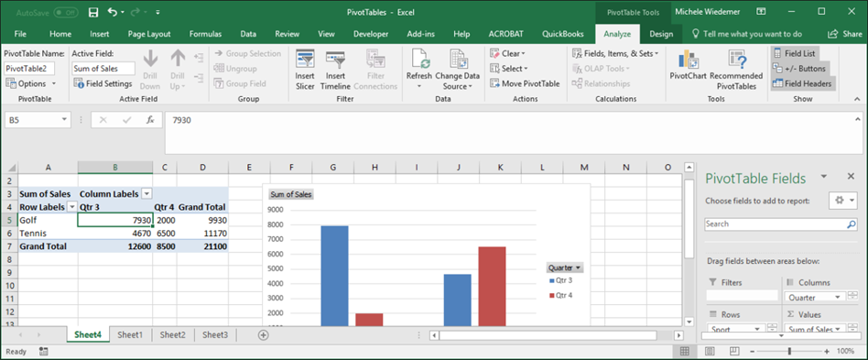Click the Group Selection command
868x360 pixels.
click(x=247, y=54)
